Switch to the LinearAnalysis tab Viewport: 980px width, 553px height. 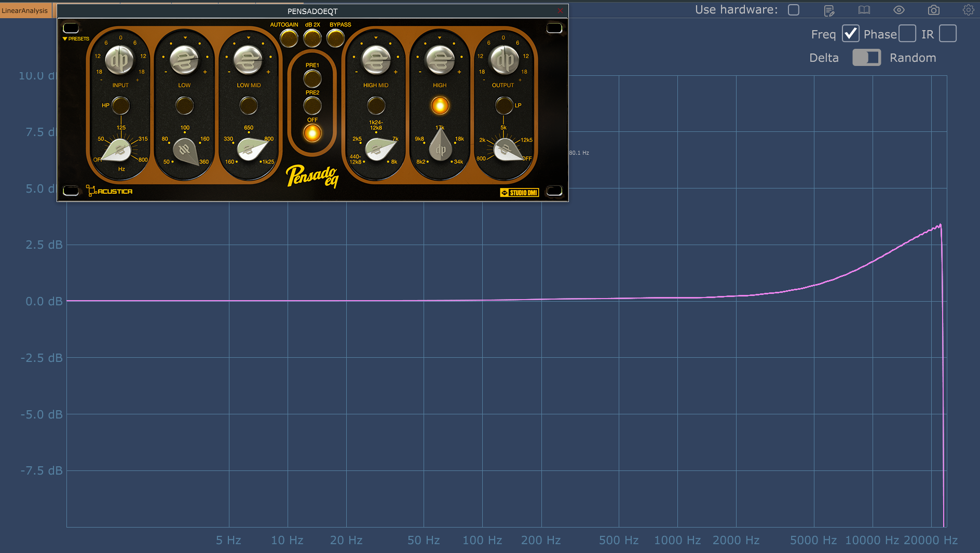(25, 10)
